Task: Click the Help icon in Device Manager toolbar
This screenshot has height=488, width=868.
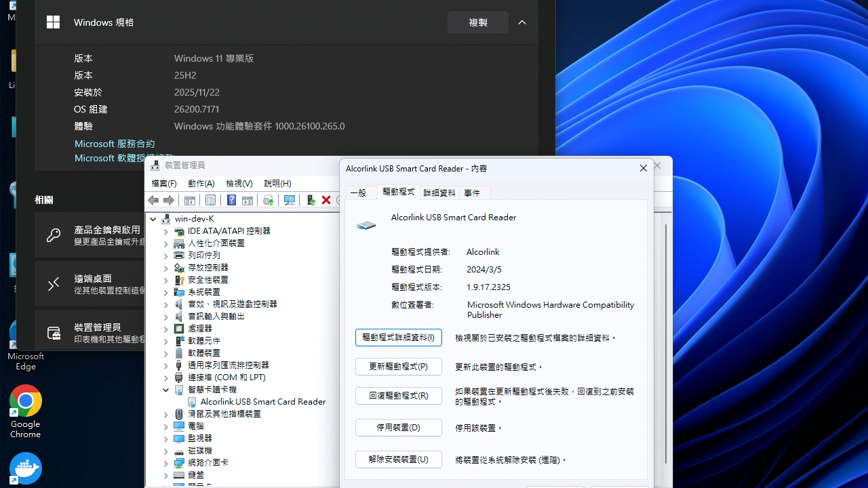Action: [231, 200]
